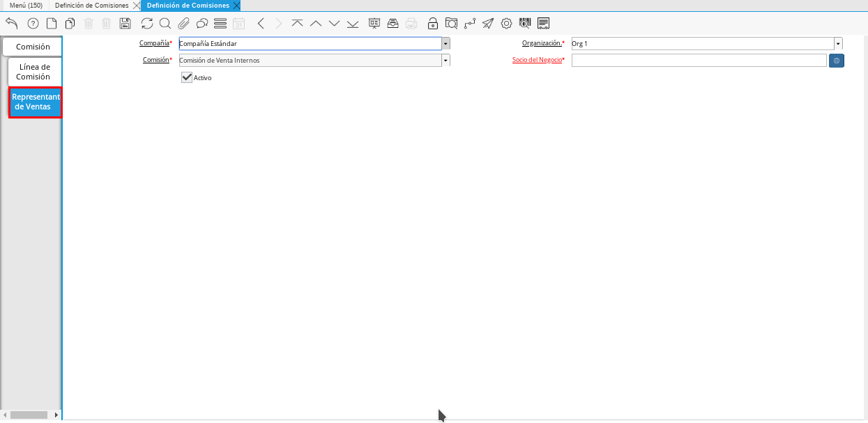Click the tab panel horizontal scrollbar
This screenshot has width=868, height=423.
pos(28,415)
